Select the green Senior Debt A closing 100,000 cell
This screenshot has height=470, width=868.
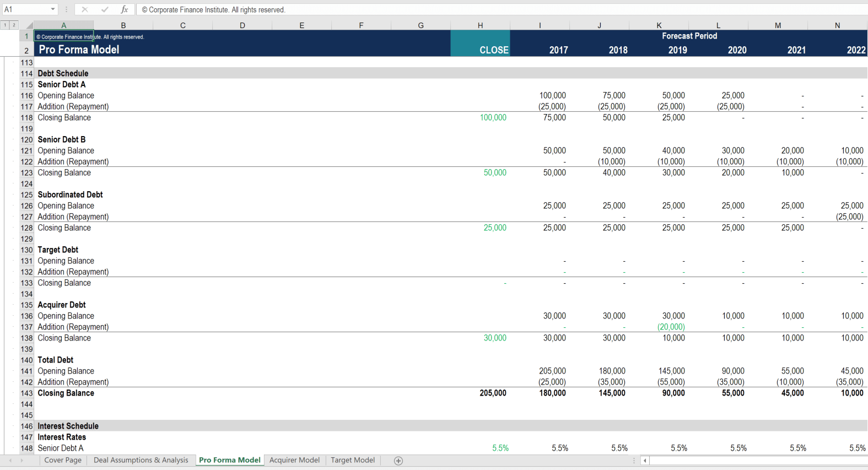click(493, 118)
